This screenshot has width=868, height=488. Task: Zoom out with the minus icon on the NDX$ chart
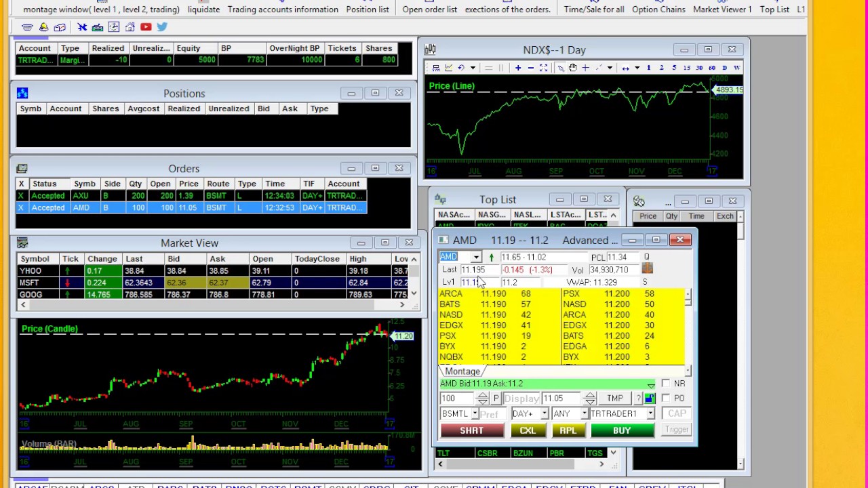point(531,68)
